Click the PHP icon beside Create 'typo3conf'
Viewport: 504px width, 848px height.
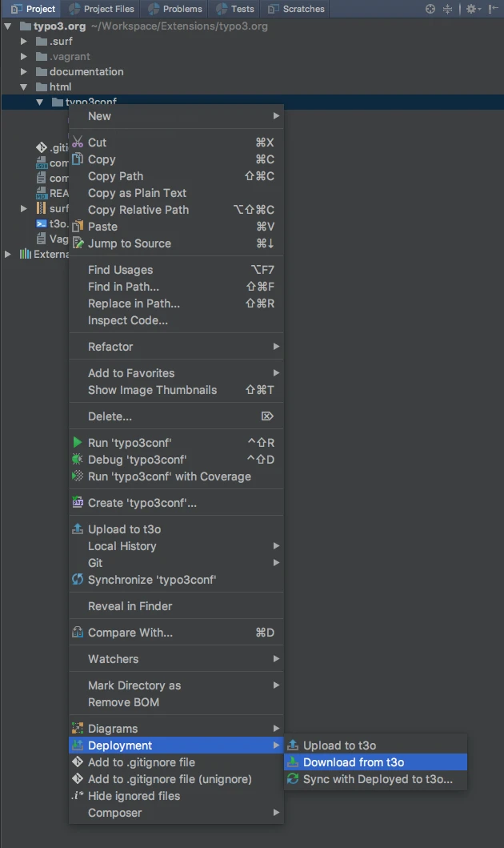click(x=78, y=502)
